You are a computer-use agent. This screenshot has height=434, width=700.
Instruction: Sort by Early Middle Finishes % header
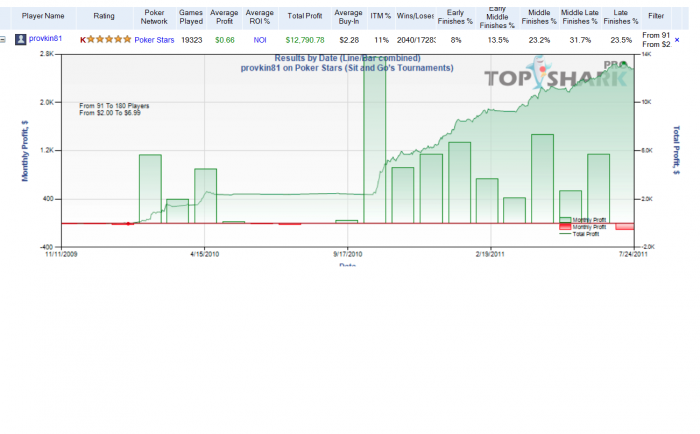click(x=497, y=17)
